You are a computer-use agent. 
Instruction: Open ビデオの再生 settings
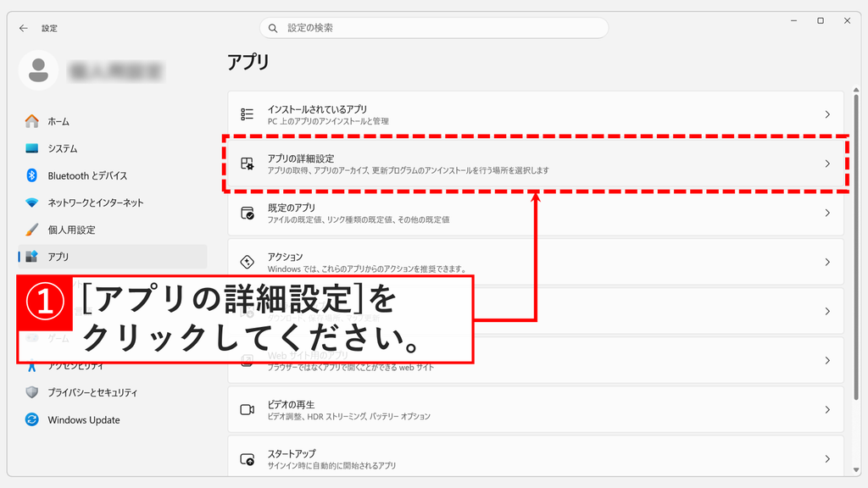536,410
